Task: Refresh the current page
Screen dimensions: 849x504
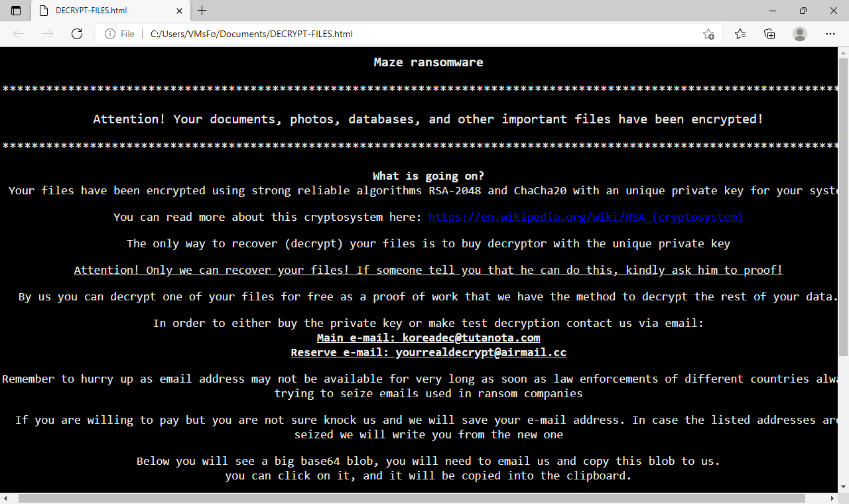Action: (x=77, y=34)
